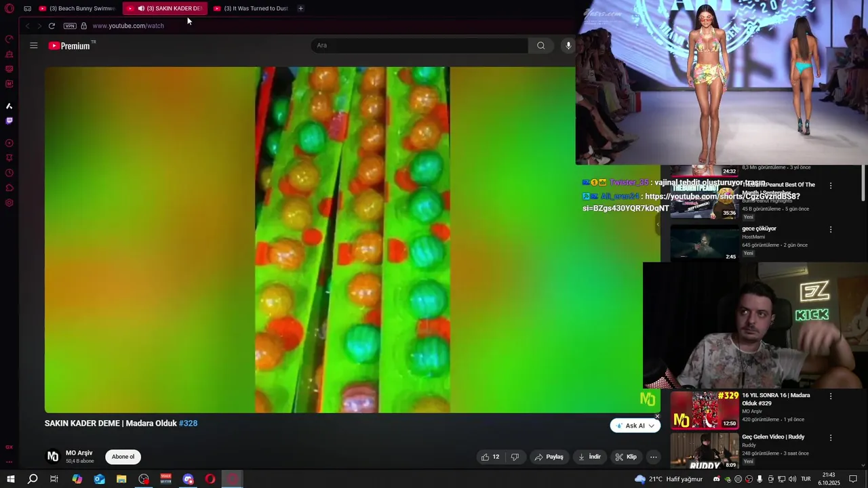Image resolution: width=868 pixels, height=488 pixels.
Task: Click the Klip clip button
Action: click(626, 457)
